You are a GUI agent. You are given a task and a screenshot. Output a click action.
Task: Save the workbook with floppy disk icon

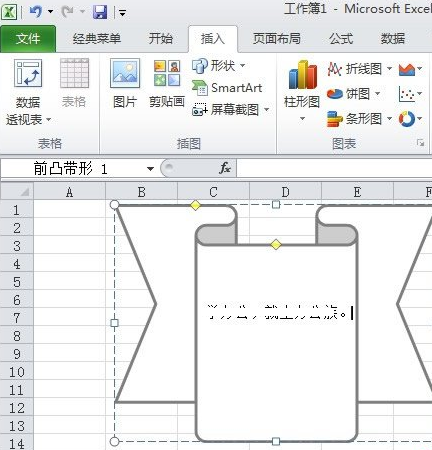pyautogui.click(x=100, y=12)
